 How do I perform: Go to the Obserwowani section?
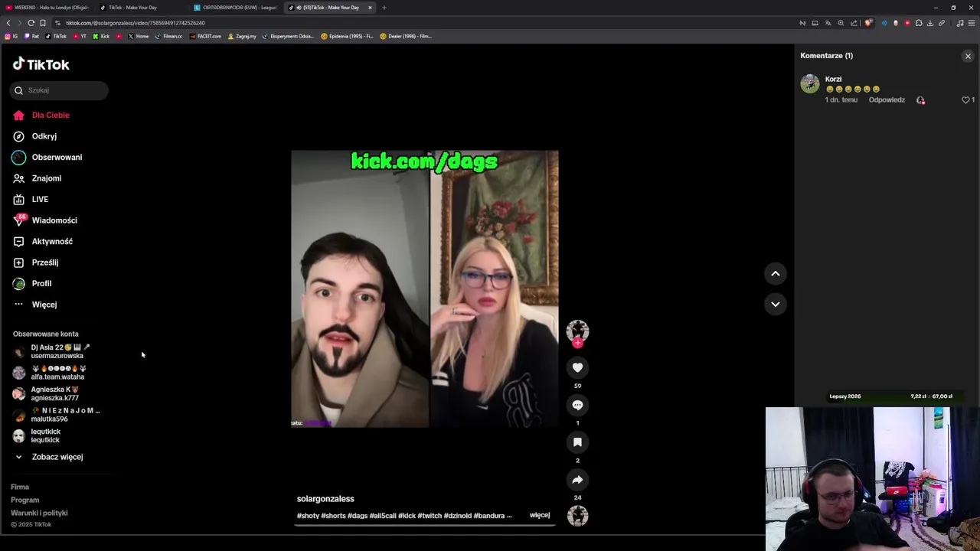tap(47, 157)
